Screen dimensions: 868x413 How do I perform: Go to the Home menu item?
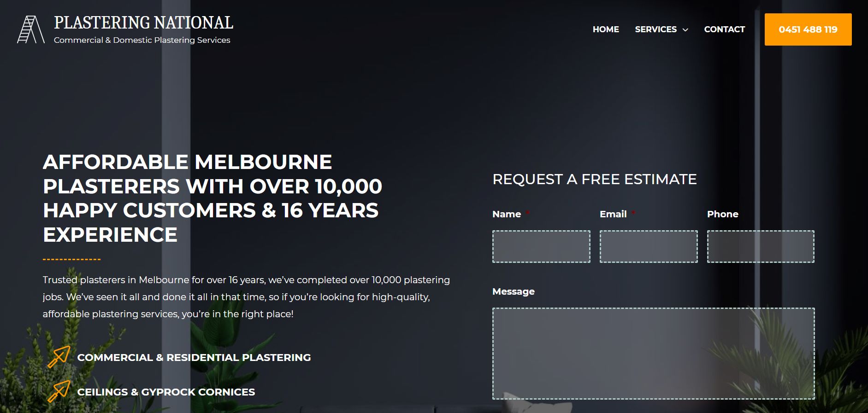click(606, 29)
